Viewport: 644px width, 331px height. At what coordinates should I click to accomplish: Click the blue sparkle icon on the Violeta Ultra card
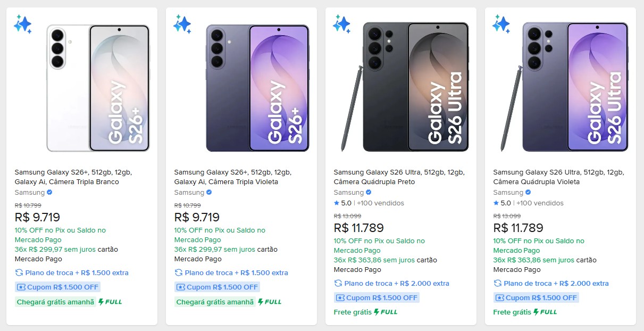tap(502, 24)
